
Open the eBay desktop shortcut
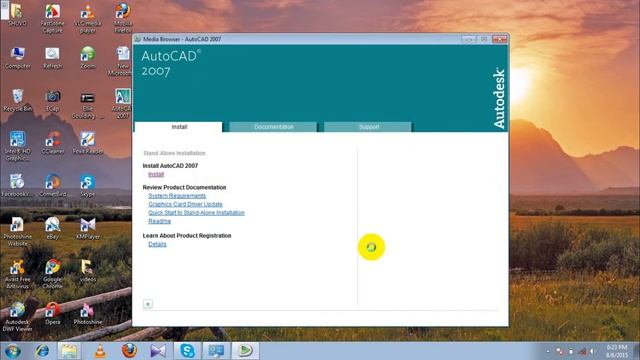(x=52, y=228)
